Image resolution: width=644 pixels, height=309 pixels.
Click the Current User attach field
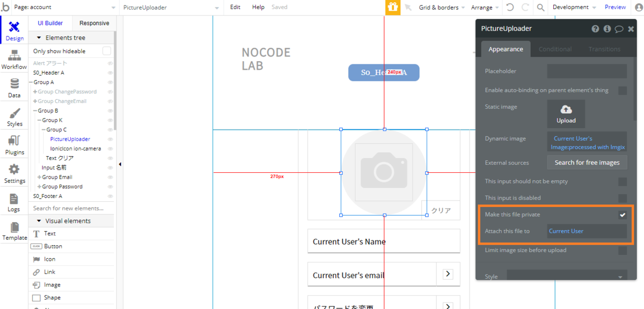point(587,231)
